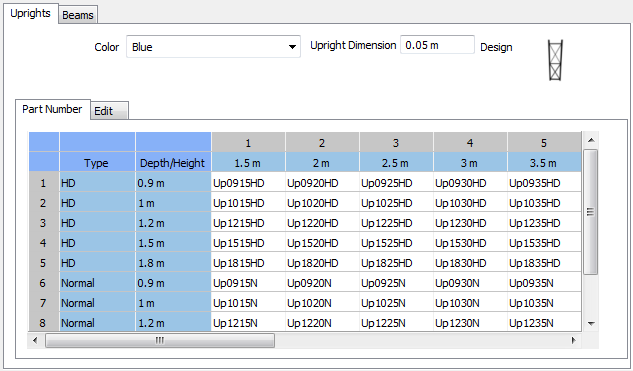Image resolution: width=633 pixels, height=371 pixels.
Task: Select row number 4 header
Action: [x=44, y=242]
